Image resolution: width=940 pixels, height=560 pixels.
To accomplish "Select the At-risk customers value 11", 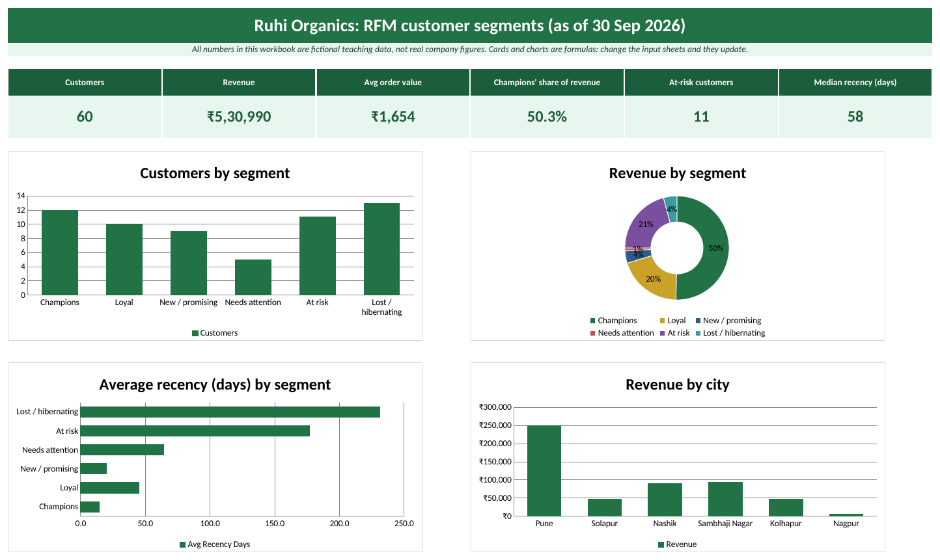I will pos(701,116).
